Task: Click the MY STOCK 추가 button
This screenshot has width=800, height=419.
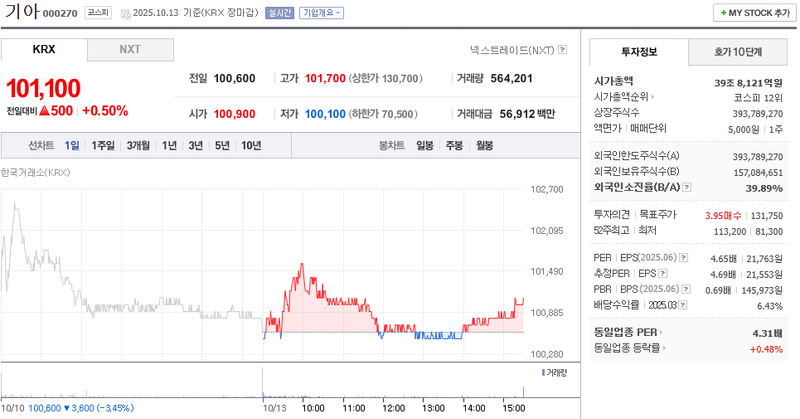Action: click(x=753, y=12)
